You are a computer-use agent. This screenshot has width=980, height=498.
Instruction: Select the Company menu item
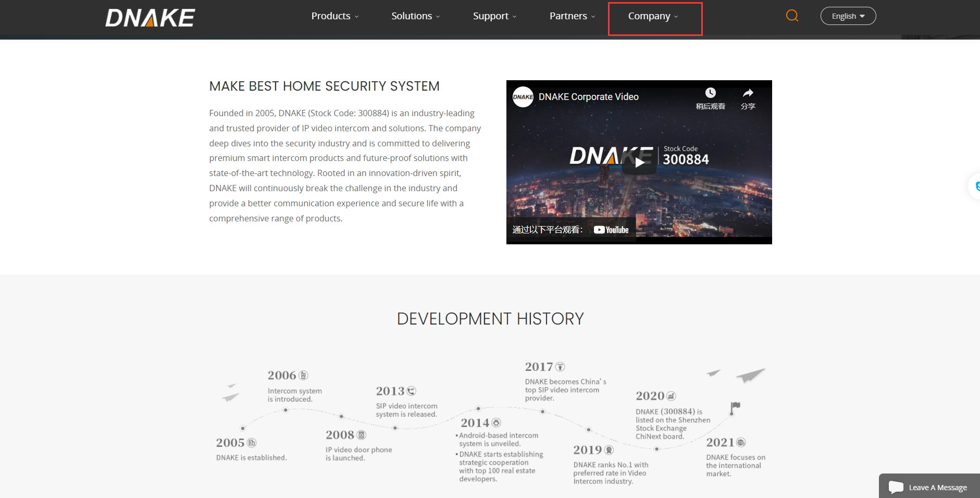(x=653, y=16)
